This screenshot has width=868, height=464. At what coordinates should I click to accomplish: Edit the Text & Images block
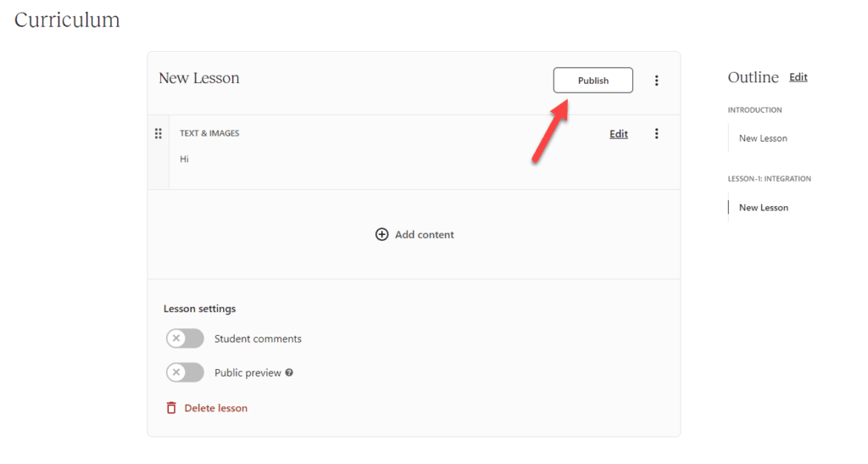[x=618, y=134]
